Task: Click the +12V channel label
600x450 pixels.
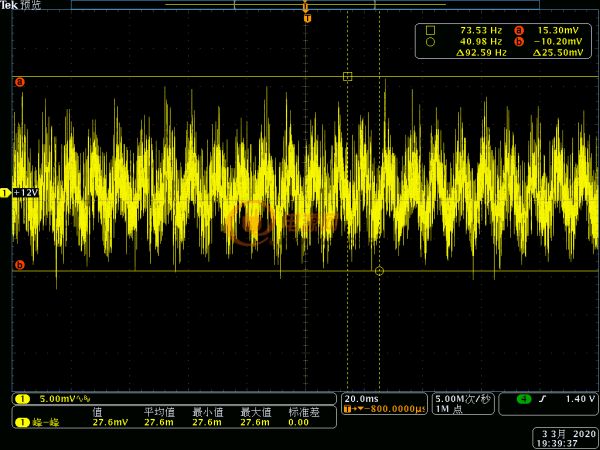Action: coord(26,192)
